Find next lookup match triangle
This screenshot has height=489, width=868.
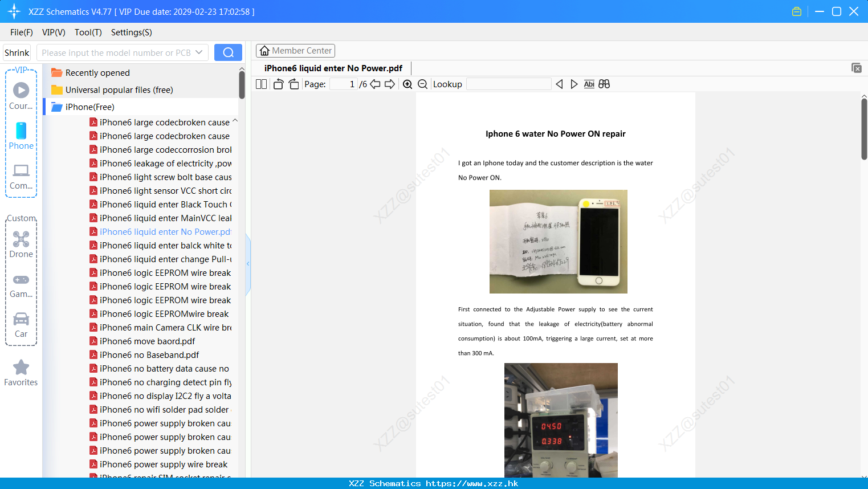[x=574, y=84]
